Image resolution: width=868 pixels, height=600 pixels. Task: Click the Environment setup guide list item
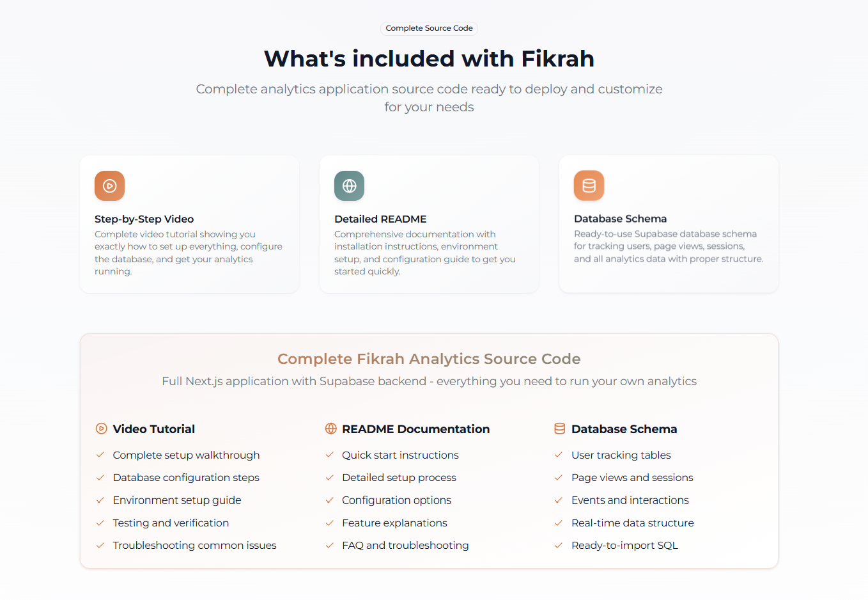coord(177,500)
